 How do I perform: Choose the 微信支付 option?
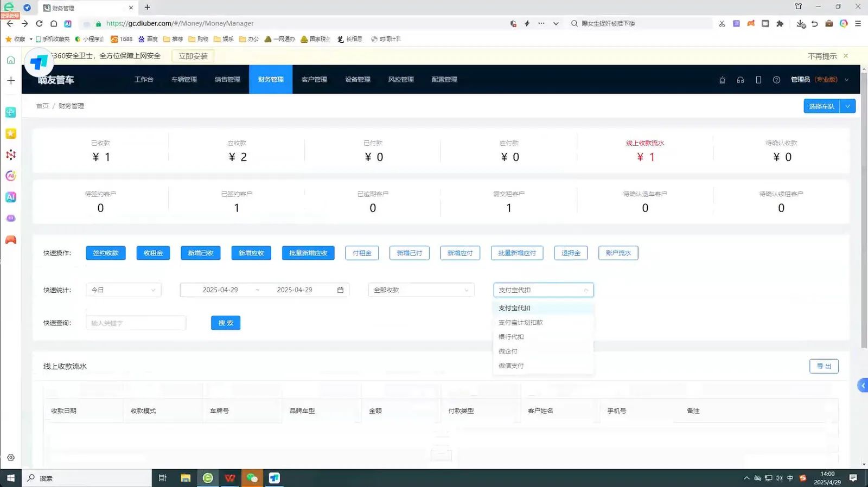pyautogui.click(x=544, y=366)
